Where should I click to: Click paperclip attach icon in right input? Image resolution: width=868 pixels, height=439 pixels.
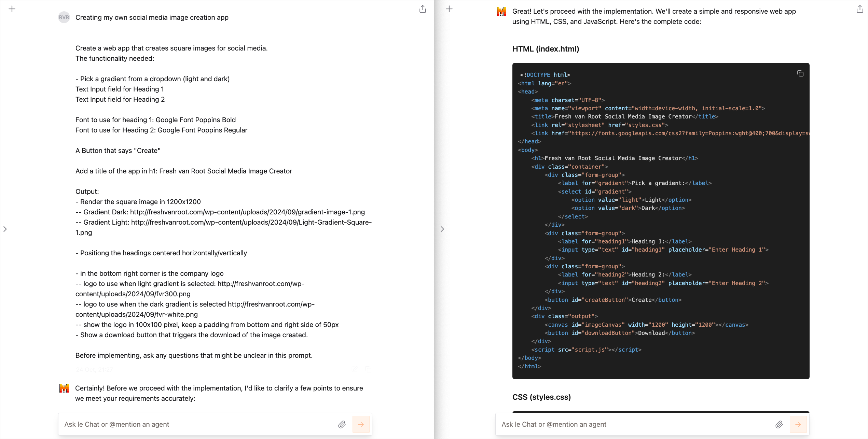point(779,424)
